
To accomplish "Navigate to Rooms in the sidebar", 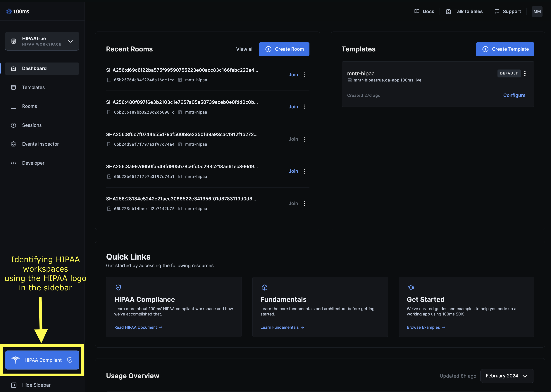I will click(30, 106).
